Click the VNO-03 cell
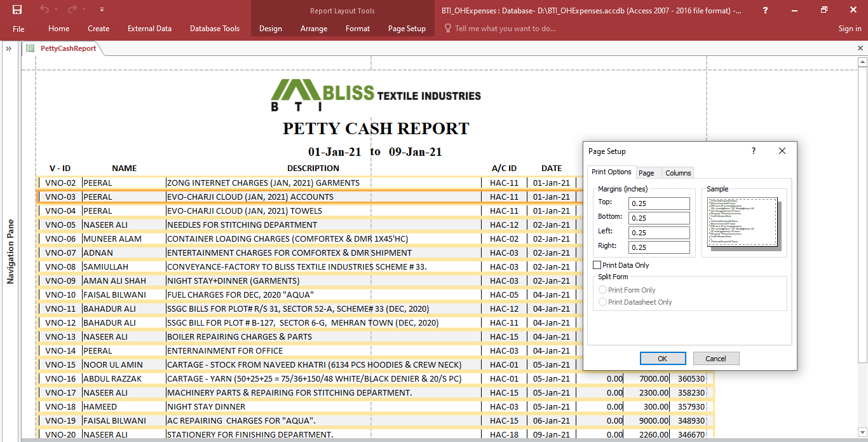The image size is (868, 442). 60,197
